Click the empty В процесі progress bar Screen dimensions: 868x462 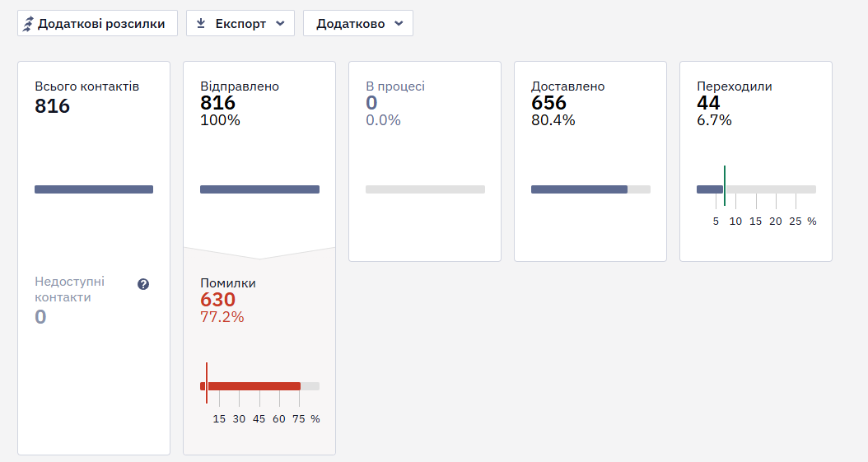tap(425, 189)
